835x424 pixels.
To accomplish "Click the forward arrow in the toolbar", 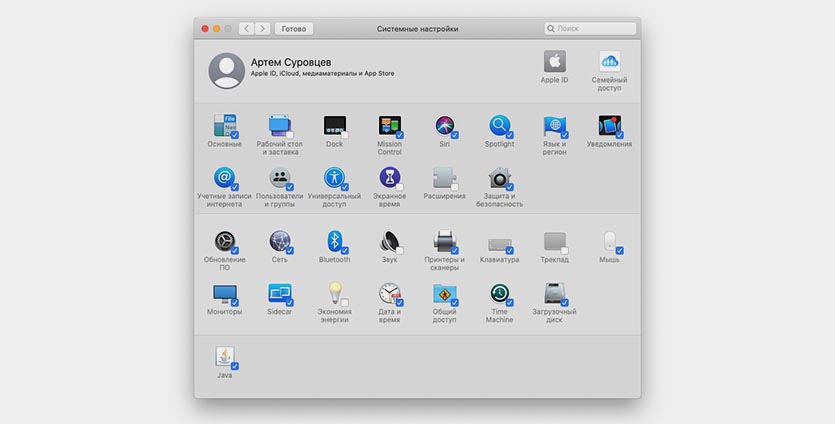I will click(263, 29).
